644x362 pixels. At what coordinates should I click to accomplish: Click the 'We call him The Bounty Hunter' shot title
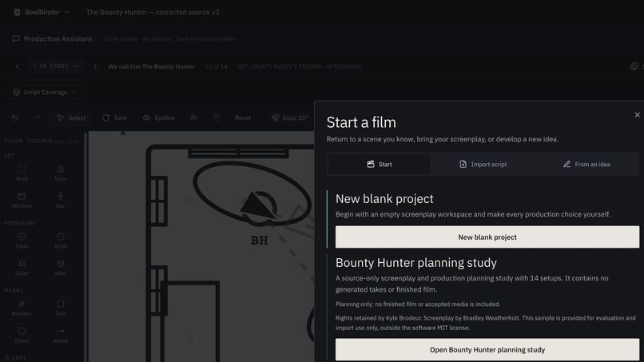click(x=151, y=66)
